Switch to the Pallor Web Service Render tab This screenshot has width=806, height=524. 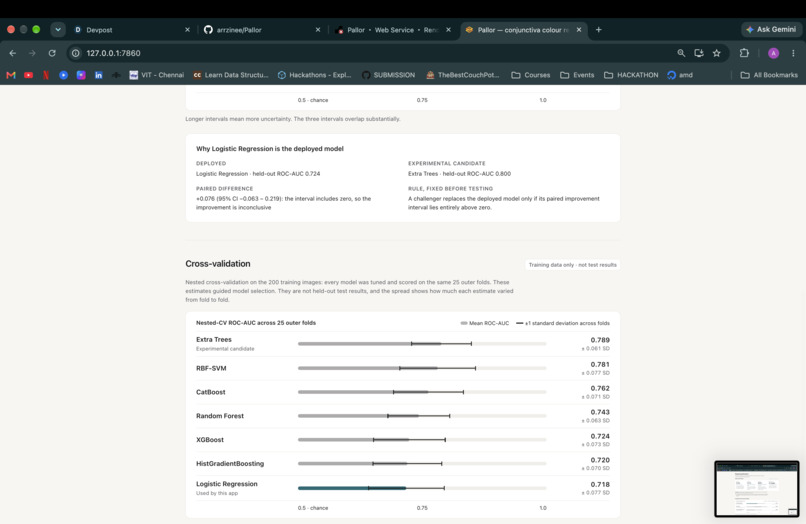pyautogui.click(x=393, y=30)
